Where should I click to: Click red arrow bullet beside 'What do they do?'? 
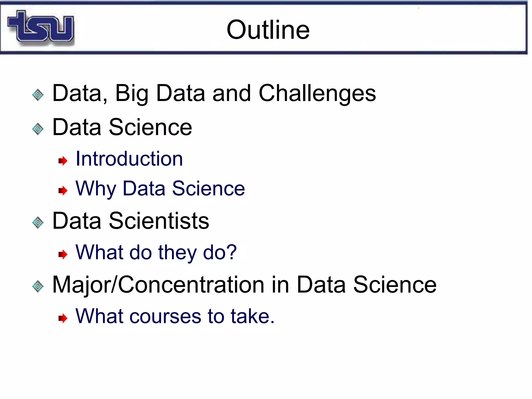(x=63, y=254)
